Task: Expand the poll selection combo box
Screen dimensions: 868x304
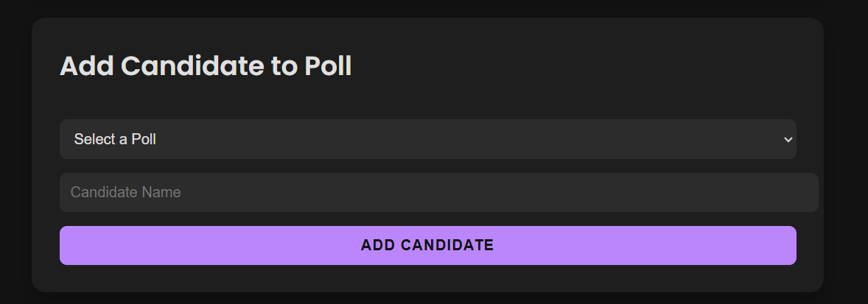Action: point(427,139)
